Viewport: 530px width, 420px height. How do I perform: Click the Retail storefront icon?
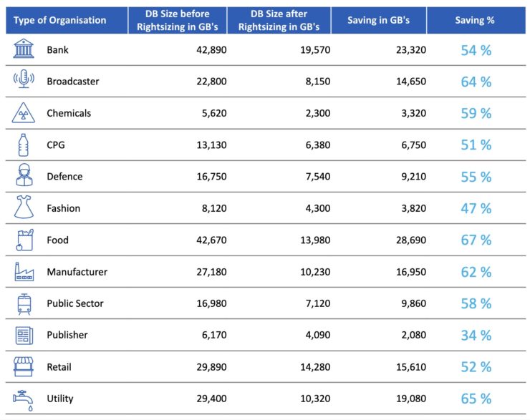pyautogui.click(x=24, y=367)
